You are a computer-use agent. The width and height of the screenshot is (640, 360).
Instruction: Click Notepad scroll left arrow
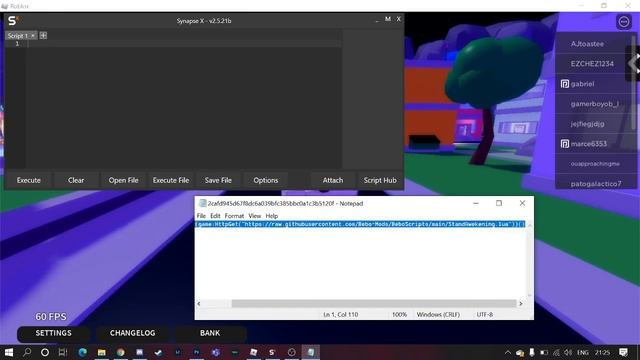click(x=199, y=304)
